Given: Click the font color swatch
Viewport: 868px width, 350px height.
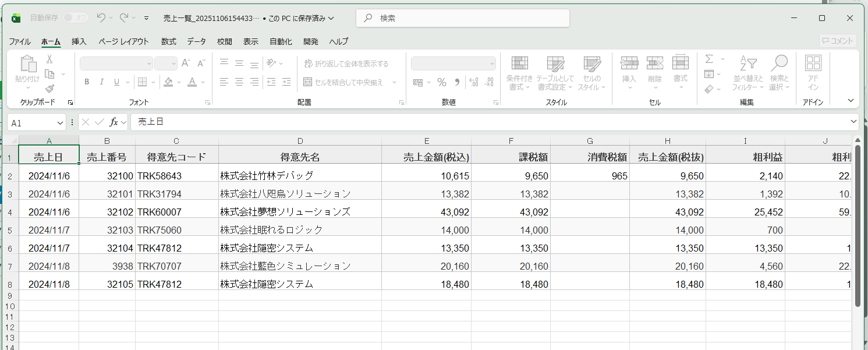Looking at the screenshot, I should click(192, 82).
